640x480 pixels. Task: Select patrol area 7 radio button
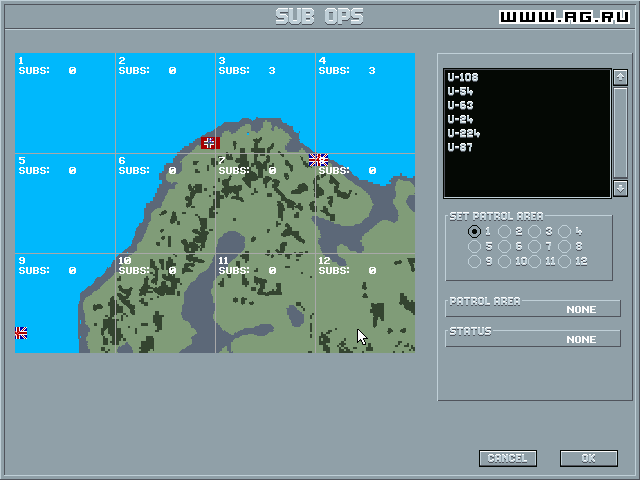point(534,247)
